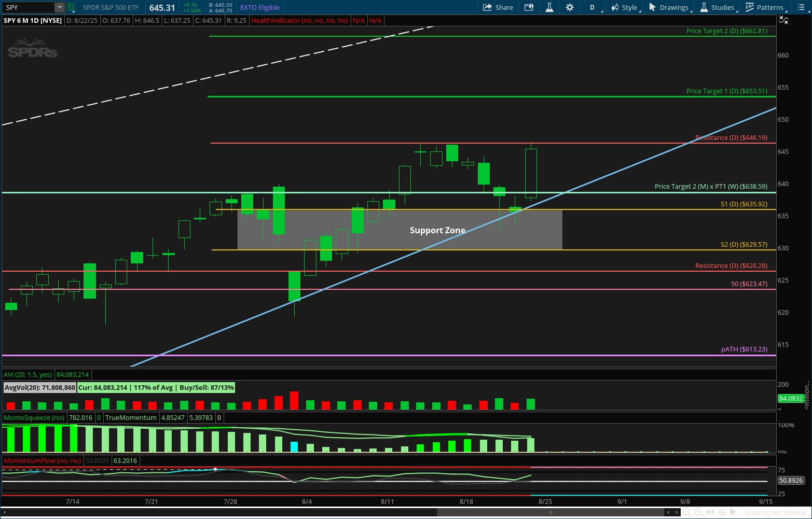The width and height of the screenshot is (812, 519).
Task: Click the S1 (D) ($635.92) label
Action: [744, 204]
